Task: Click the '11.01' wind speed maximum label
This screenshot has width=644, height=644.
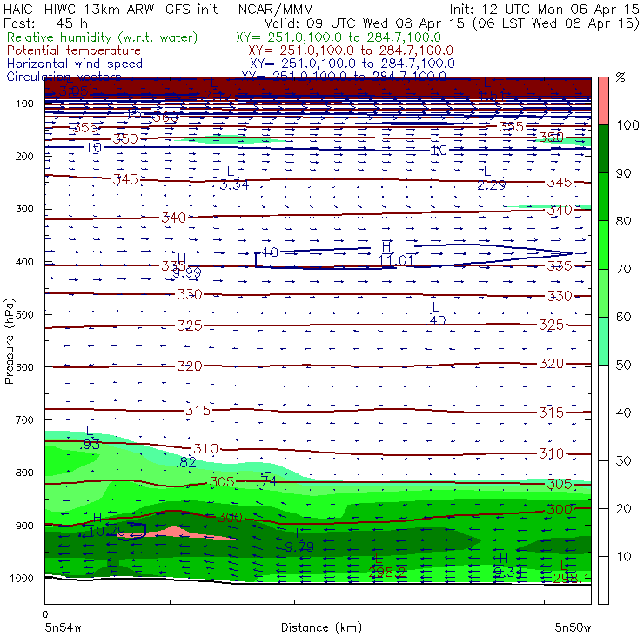Action: (396, 260)
